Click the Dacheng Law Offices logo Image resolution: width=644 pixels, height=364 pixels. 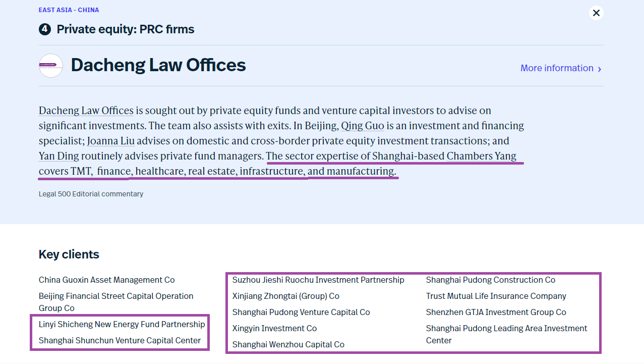[x=51, y=66]
